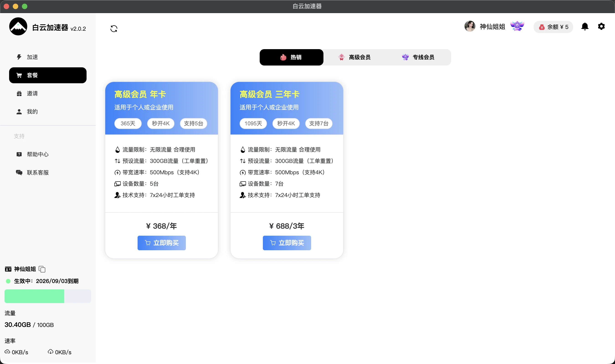Buy the 三年卡 plan with 立即购买

(x=287, y=243)
